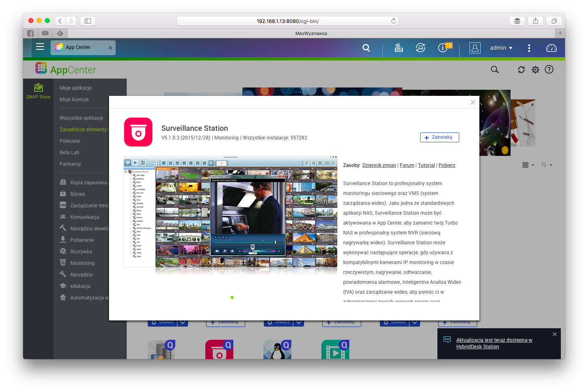Select Narzędzia deweloperskie category
The image size is (588, 392).
(84, 228)
